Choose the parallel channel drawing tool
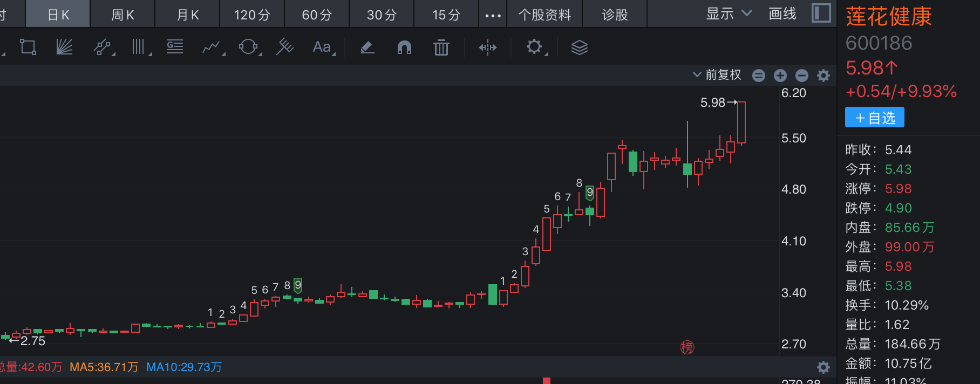The height and width of the screenshot is (384, 980). point(102,47)
